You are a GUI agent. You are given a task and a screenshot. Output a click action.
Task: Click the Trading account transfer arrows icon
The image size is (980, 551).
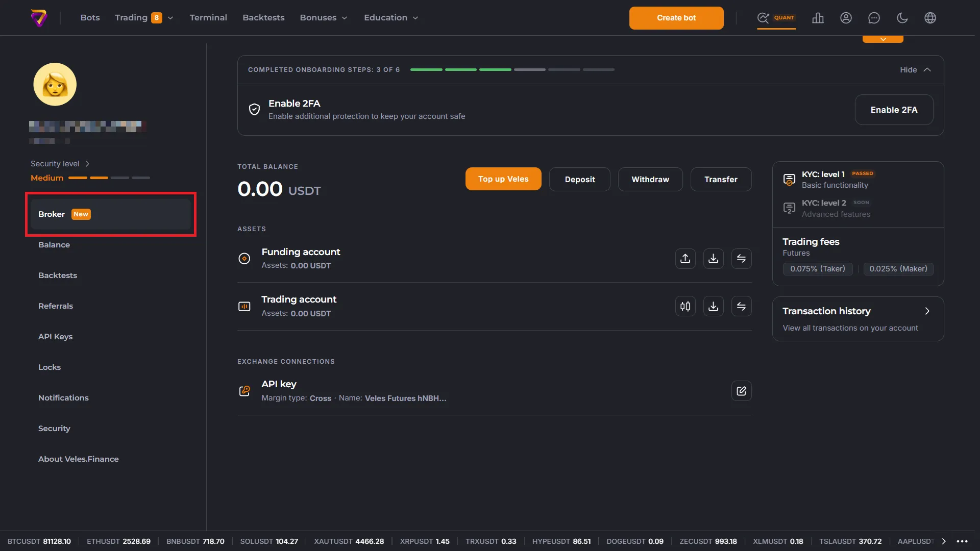(741, 306)
